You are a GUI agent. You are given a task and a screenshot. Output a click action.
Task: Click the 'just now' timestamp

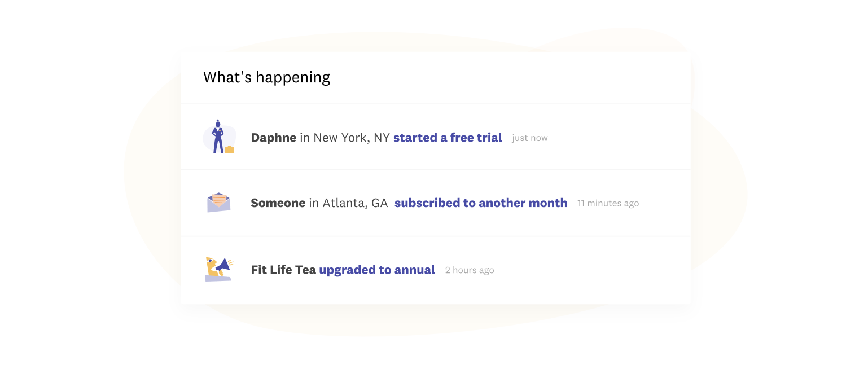point(529,138)
